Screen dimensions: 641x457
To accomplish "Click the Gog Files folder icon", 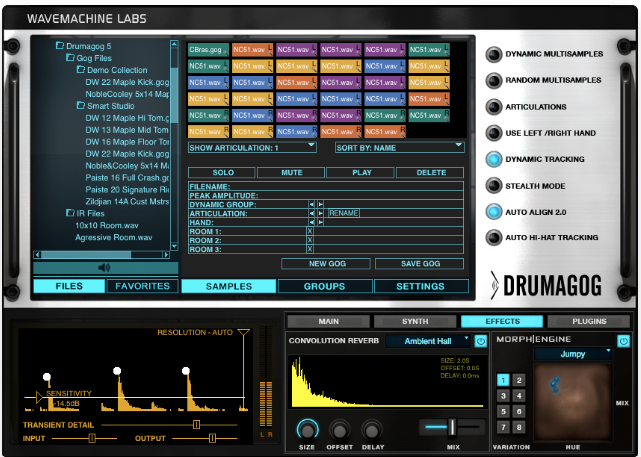I will [70, 58].
